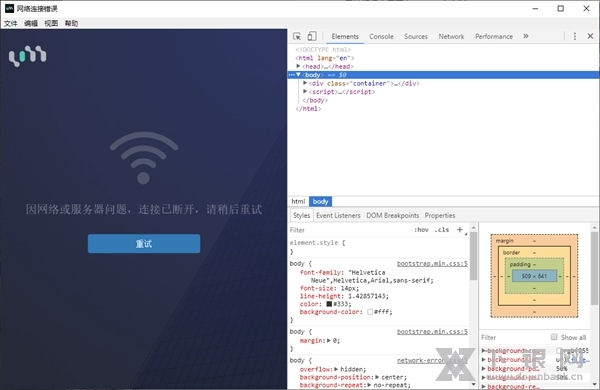The image size is (600, 390).
Task: Click the Wi-Fi disconnected icon
Action: 144,158
